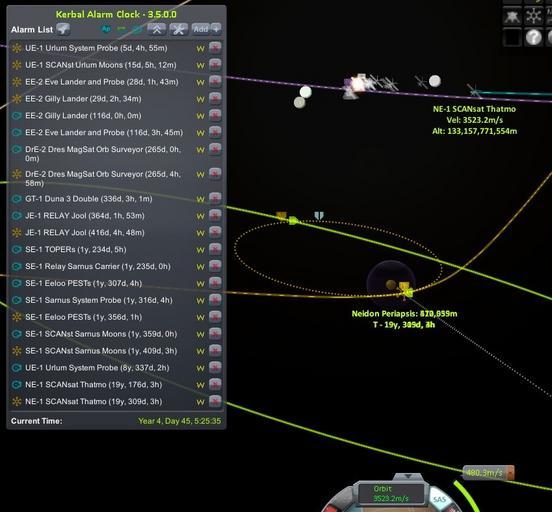This screenshot has width=552, height=512.
Task: Toggle warp action W on UE-1 Urlum 5d alarm
Action: (200, 49)
